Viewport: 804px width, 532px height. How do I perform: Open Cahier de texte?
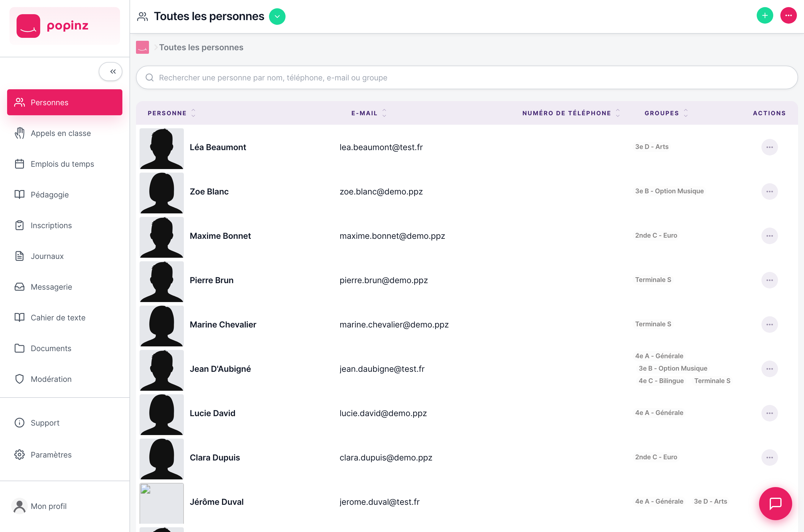coord(65,317)
